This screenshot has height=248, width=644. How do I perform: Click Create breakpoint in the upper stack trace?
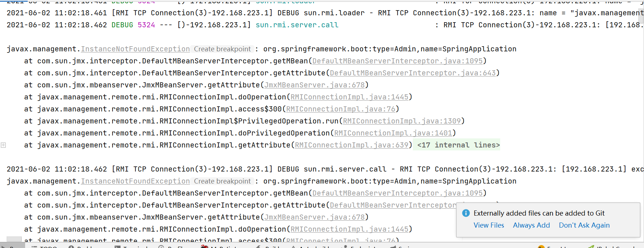(x=222, y=49)
